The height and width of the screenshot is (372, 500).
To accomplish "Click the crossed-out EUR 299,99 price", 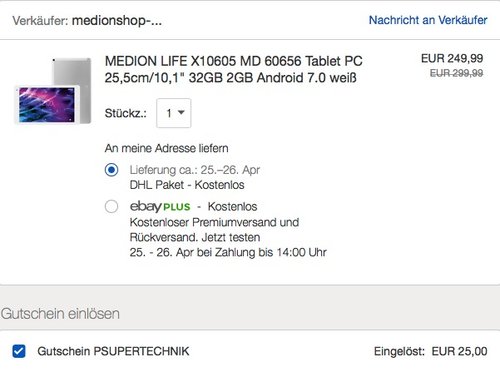I will (456, 73).
